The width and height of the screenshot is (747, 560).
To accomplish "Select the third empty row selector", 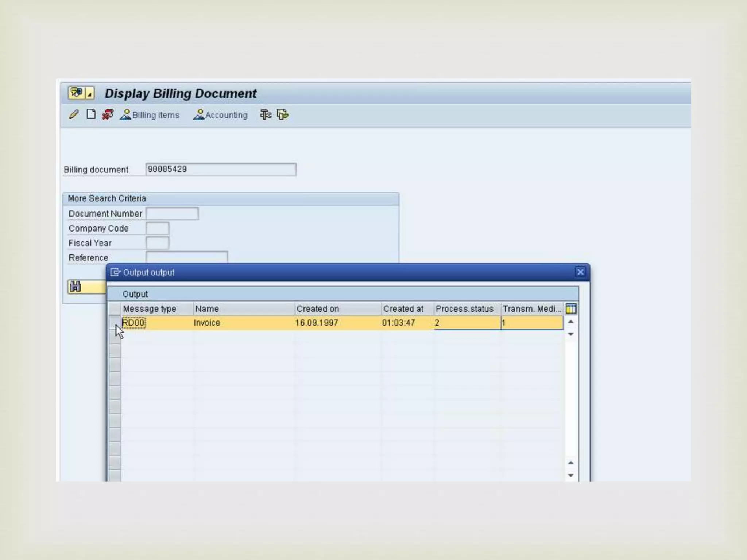I will (115, 364).
